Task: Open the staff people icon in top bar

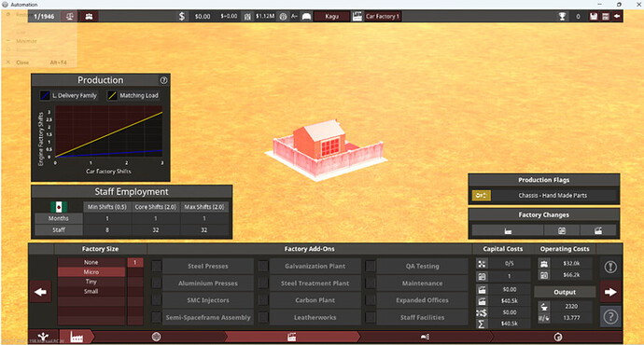Action: click(x=89, y=17)
